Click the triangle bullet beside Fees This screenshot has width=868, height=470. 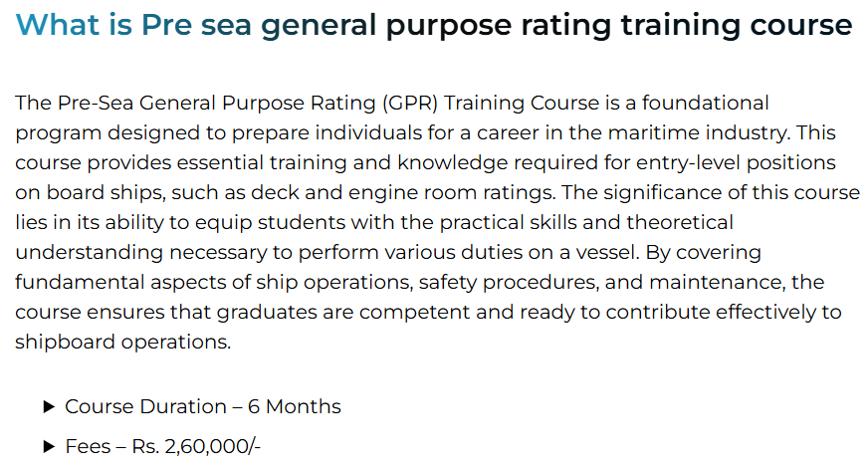pyautogui.click(x=48, y=447)
